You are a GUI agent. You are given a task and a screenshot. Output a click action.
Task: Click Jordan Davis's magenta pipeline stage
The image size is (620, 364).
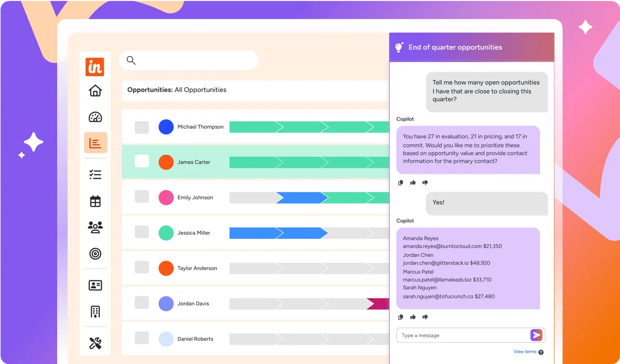point(378,303)
